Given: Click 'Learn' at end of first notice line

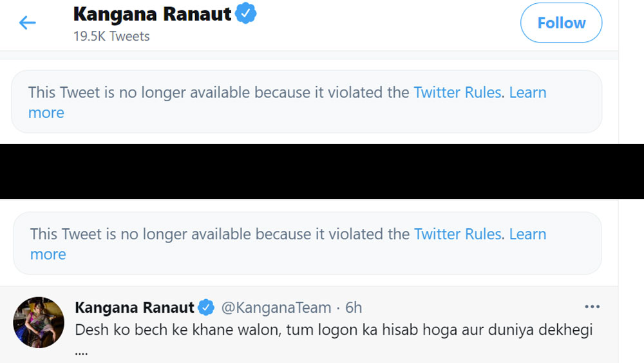Looking at the screenshot, I should point(528,92).
